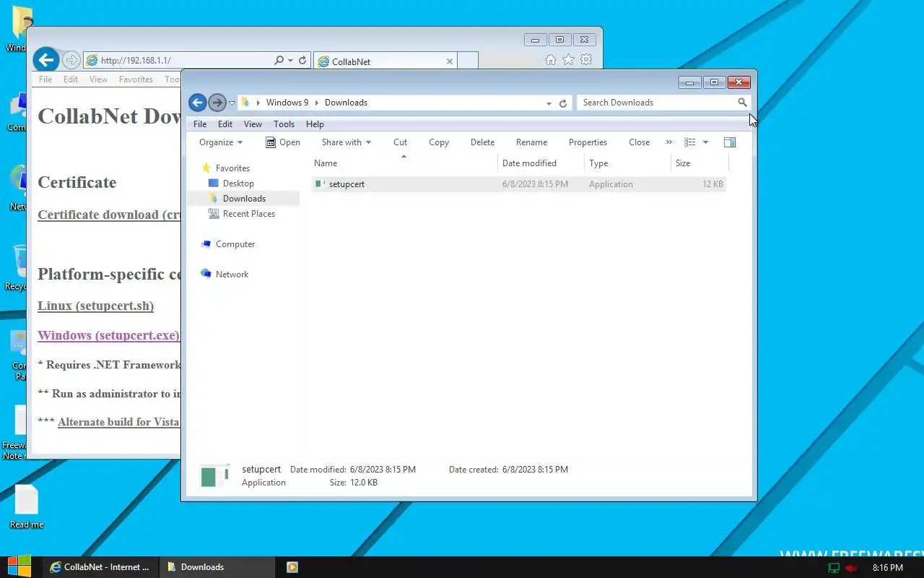Expand the breadcrumb arrow after Windows 9
The image size is (924, 578).
click(x=316, y=103)
